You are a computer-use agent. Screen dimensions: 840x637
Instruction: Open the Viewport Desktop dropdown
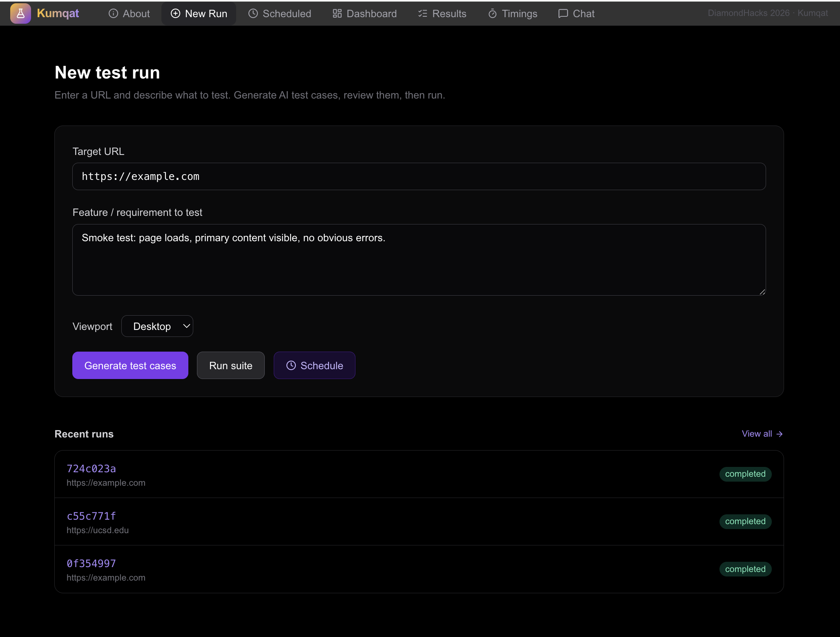tap(157, 326)
